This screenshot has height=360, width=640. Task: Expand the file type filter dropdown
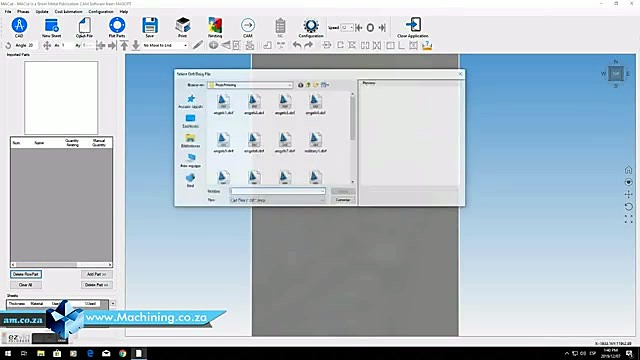(x=322, y=200)
